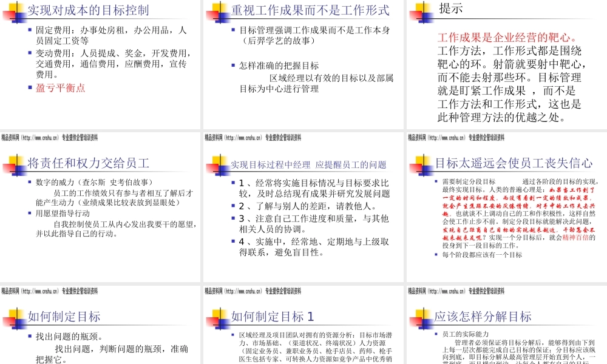This screenshot has width=607, height=364.
Task: Click item 2、了解与别人的差距，请教他人。
Action: pos(307,206)
